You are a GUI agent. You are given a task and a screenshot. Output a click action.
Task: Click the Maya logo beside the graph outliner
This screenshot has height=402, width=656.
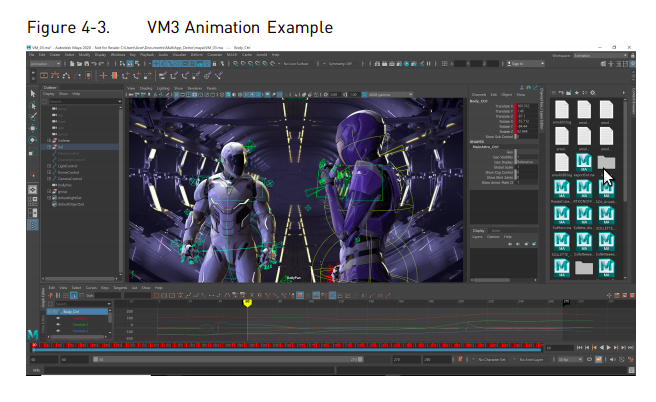coord(33,334)
